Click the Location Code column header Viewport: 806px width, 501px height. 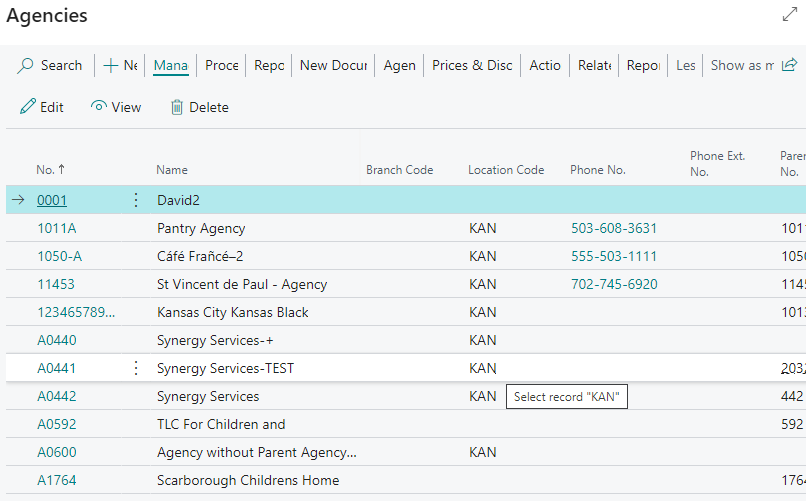pyautogui.click(x=506, y=170)
